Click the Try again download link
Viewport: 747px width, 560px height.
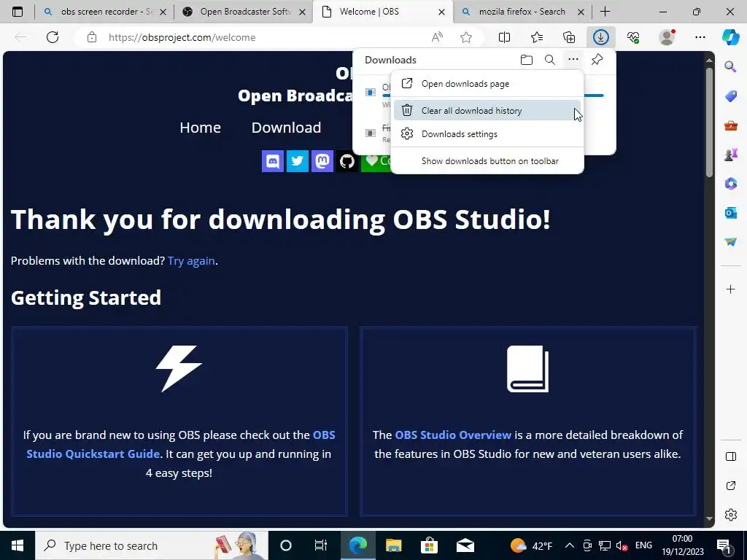tap(191, 261)
